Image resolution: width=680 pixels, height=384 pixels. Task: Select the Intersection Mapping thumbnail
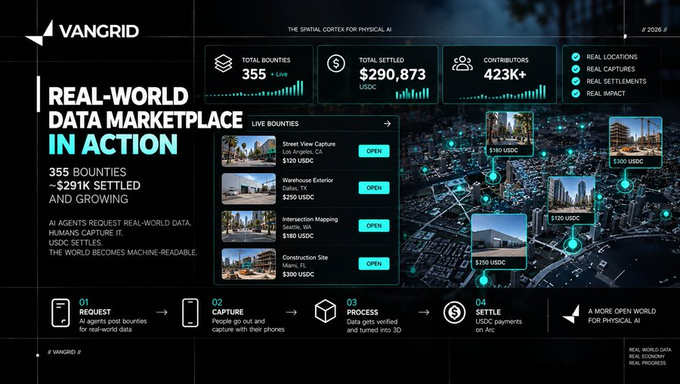tap(248, 226)
